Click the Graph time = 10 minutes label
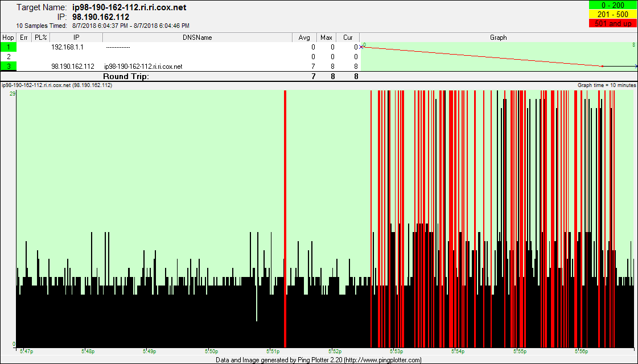Image resolution: width=638 pixels, height=364 pixels. pos(607,85)
